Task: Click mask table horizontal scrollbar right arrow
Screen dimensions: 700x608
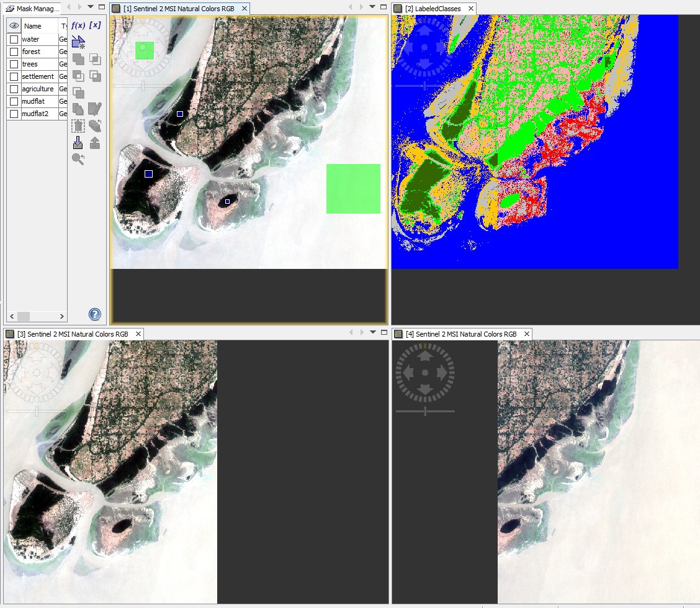Action: point(61,316)
